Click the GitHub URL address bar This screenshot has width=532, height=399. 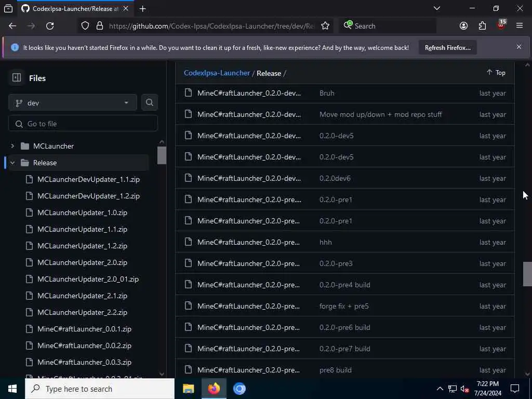pyautogui.click(x=211, y=26)
